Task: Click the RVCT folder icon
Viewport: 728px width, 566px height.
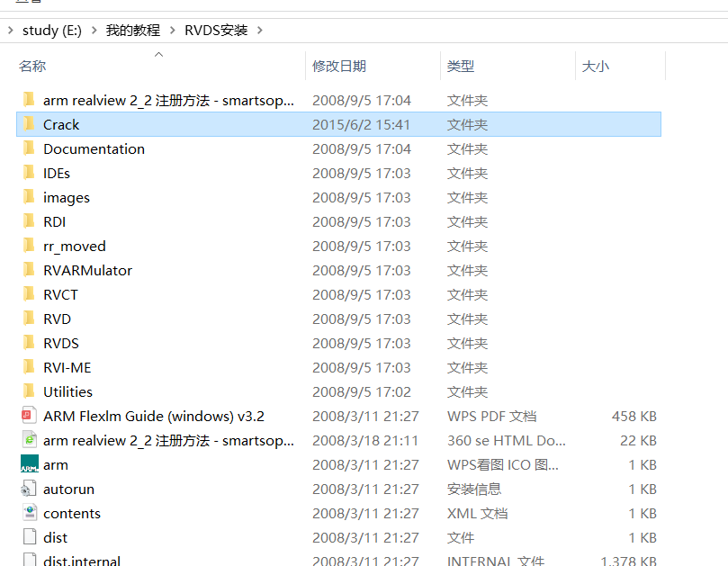Action: pyautogui.click(x=29, y=294)
